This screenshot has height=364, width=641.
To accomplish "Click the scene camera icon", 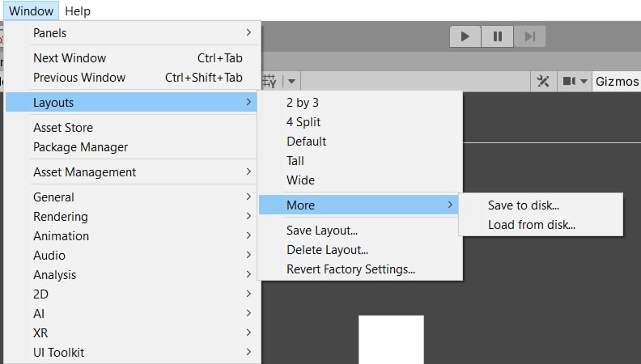I will (x=569, y=81).
